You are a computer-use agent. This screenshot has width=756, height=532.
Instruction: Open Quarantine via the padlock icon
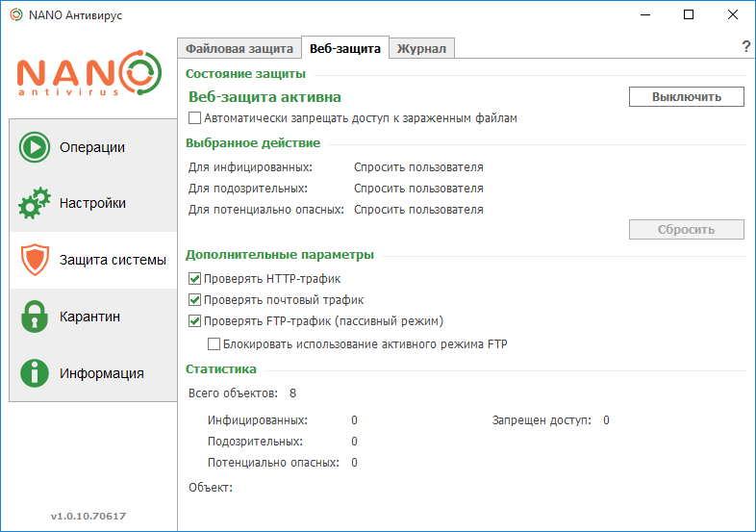click(x=35, y=317)
